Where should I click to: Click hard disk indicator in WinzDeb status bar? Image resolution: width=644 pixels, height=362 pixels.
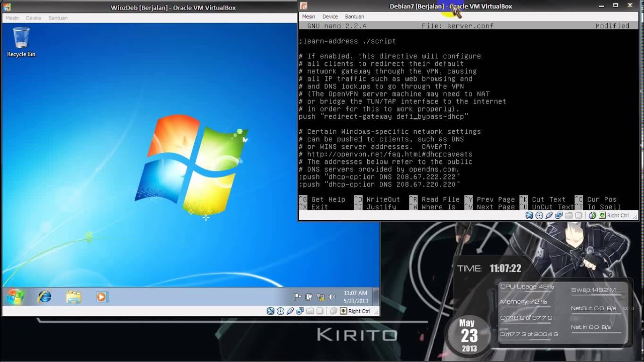click(271, 311)
